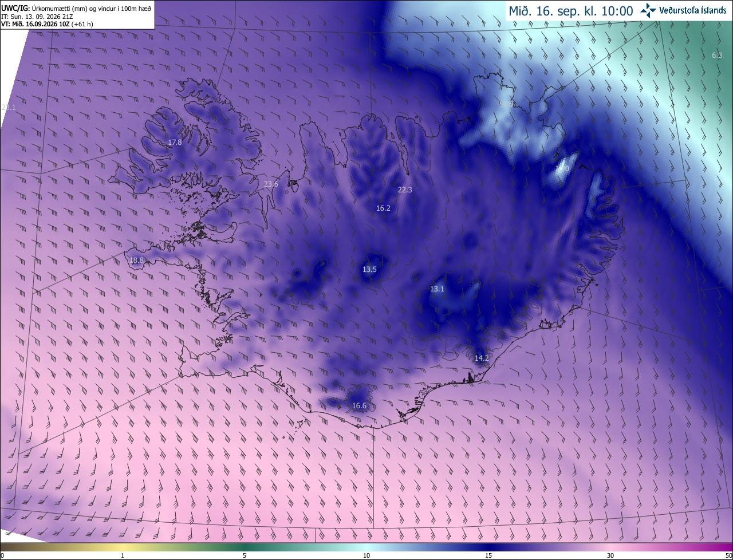The width and height of the screenshot is (733, 560).
Task: Click the 6.3 value at top right
Action: coord(716,55)
